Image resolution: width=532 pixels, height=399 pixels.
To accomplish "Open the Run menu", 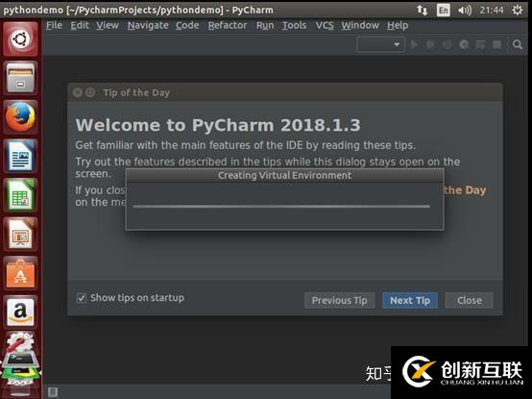I will tap(265, 25).
